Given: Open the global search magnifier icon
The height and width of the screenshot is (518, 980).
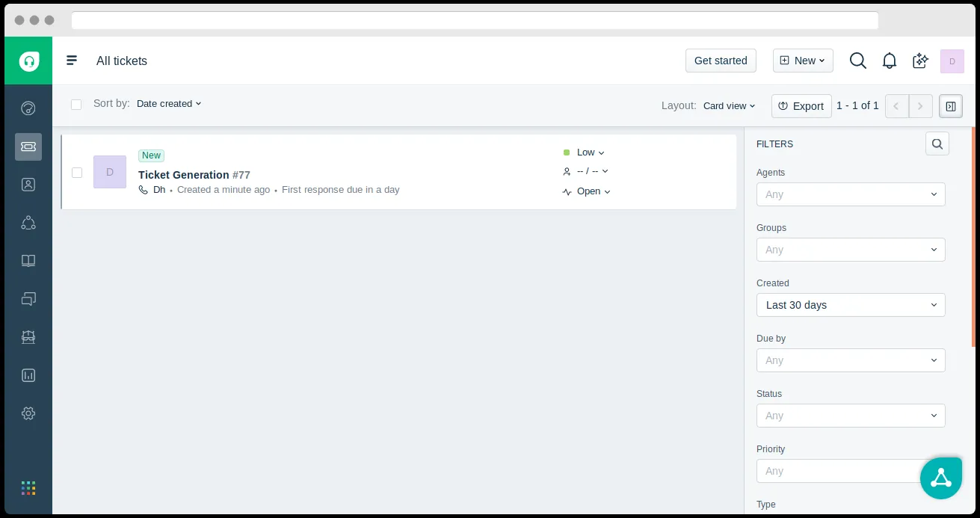Looking at the screenshot, I should coord(858,61).
